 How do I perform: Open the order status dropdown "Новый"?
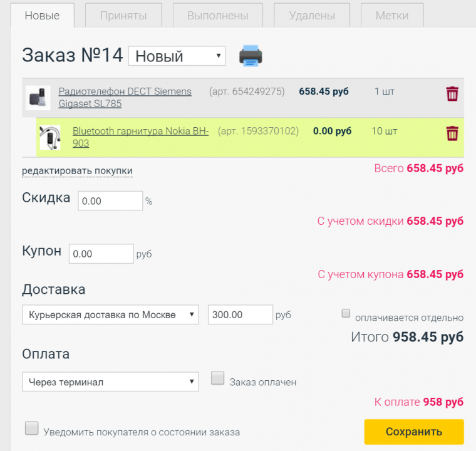(177, 56)
